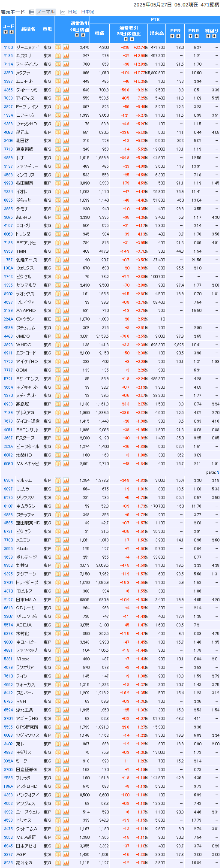Image resolution: width=222 pixels, height=868 pixels.
Task: Click the chart icon in 亀田製菓 row
Action: tap(66, 183)
